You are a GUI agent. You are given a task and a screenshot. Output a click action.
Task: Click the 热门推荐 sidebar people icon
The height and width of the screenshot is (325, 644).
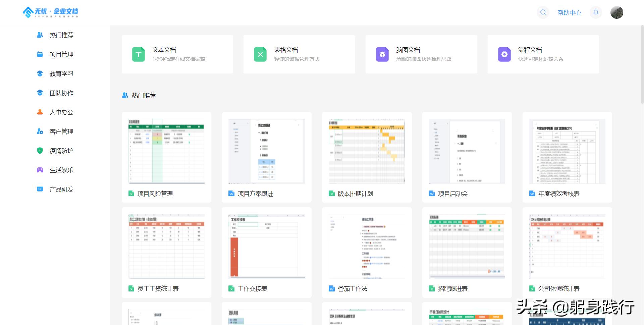[40, 35]
